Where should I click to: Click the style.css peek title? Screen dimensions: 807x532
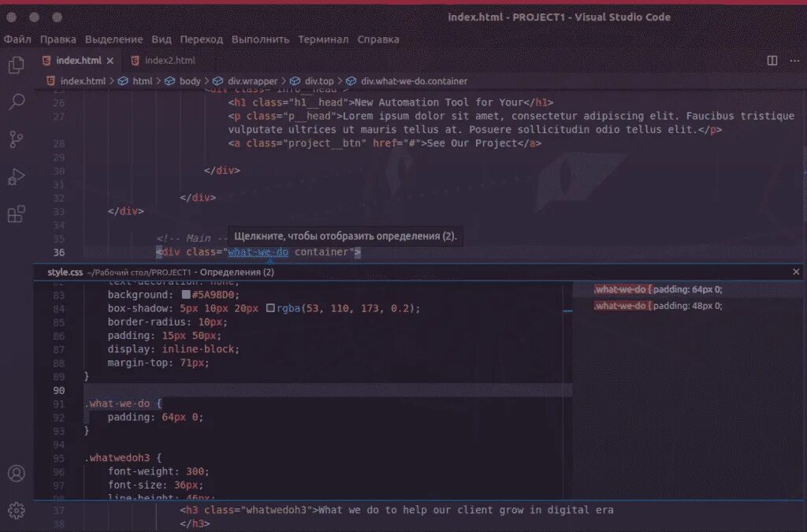(65, 272)
